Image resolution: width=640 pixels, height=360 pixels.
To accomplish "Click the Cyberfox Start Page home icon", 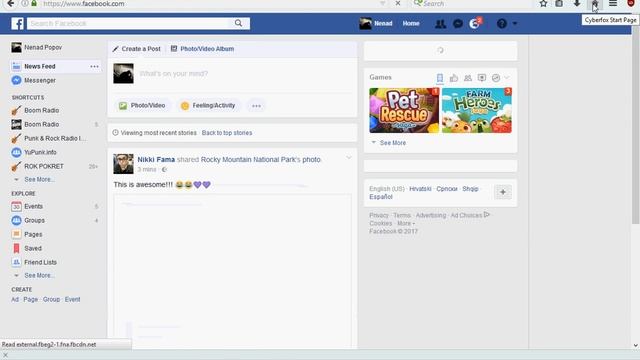I will click(x=595, y=4).
